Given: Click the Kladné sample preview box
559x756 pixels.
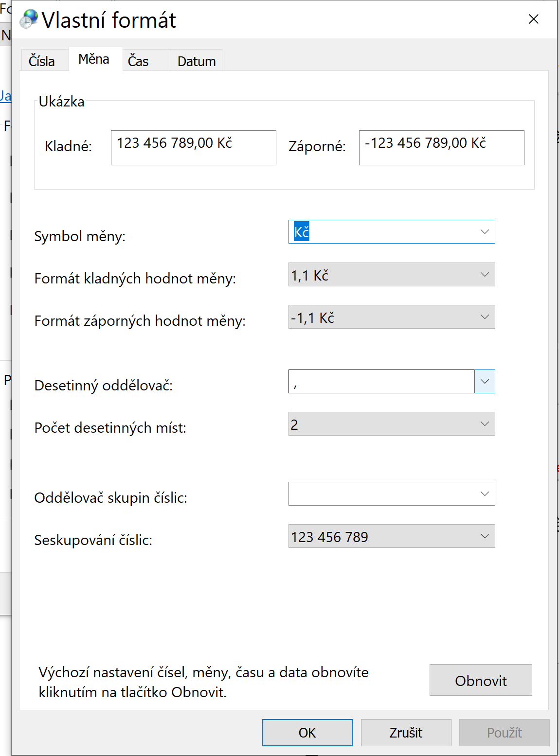Looking at the screenshot, I should 193,148.
